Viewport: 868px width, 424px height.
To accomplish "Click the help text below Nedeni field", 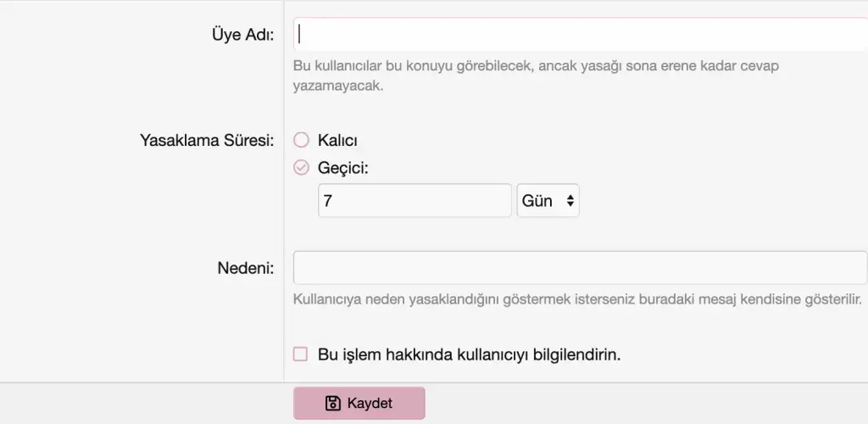I will point(576,299).
